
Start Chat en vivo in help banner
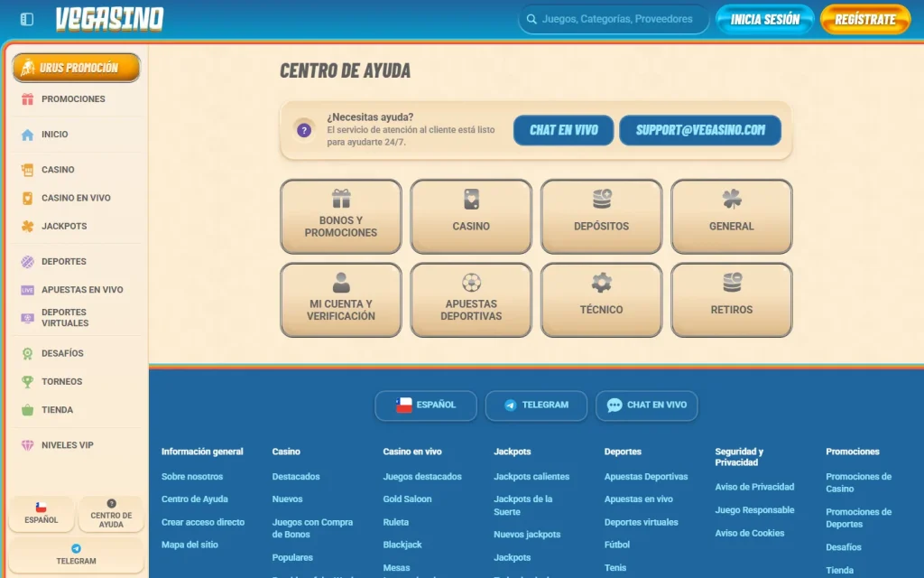(x=563, y=130)
